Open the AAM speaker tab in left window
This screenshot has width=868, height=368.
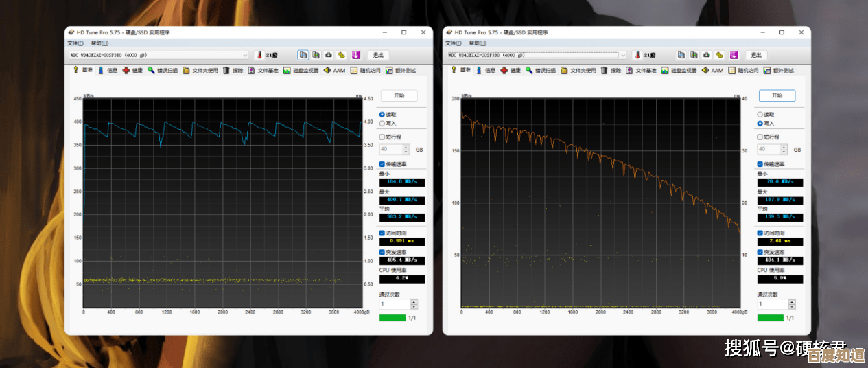click(x=334, y=70)
